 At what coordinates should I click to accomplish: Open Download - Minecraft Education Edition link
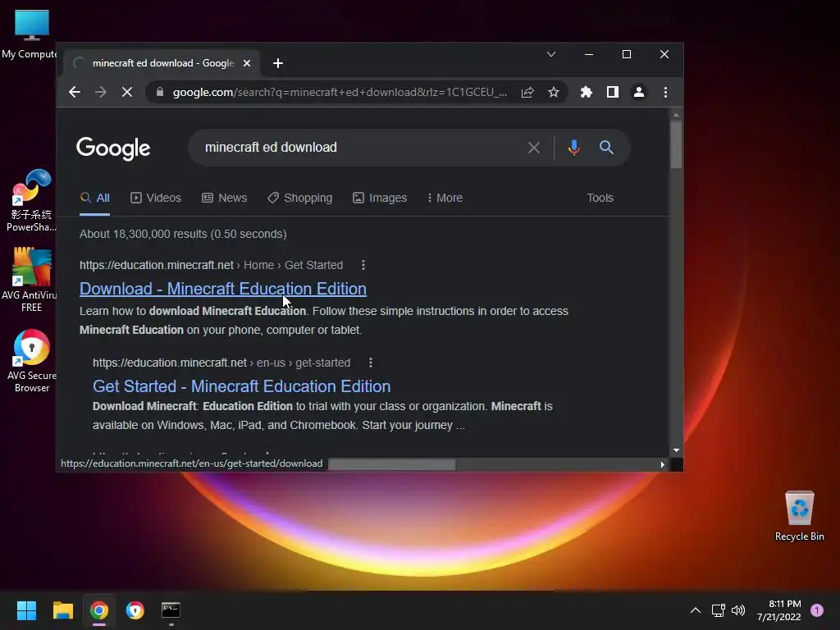[x=223, y=289]
